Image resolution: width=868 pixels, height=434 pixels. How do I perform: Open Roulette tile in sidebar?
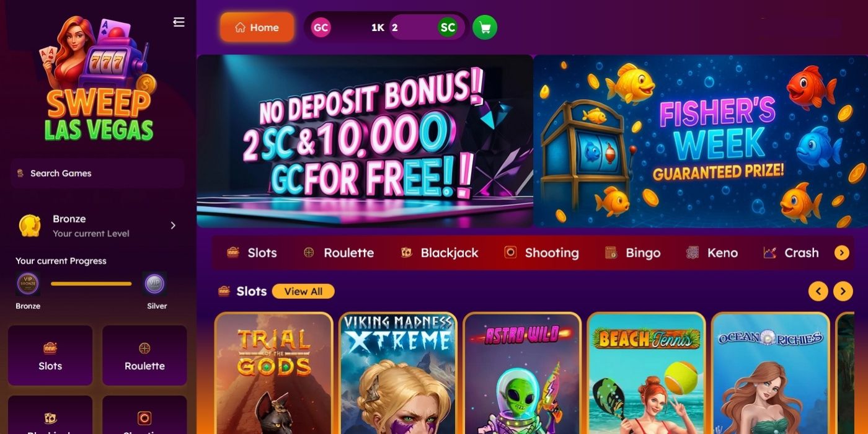point(144,355)
